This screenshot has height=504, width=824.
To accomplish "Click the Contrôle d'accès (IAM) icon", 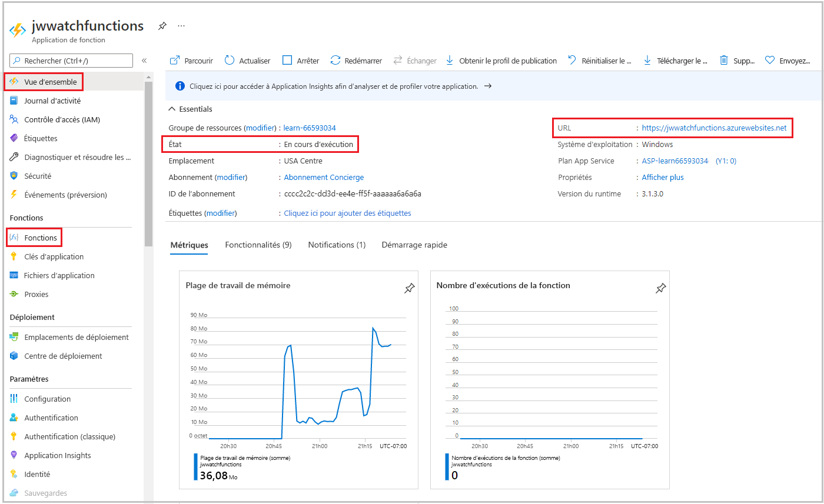I will 14,119.
